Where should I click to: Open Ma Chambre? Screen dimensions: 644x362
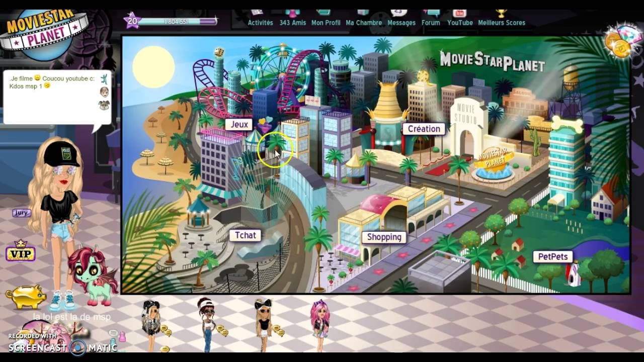363,19
